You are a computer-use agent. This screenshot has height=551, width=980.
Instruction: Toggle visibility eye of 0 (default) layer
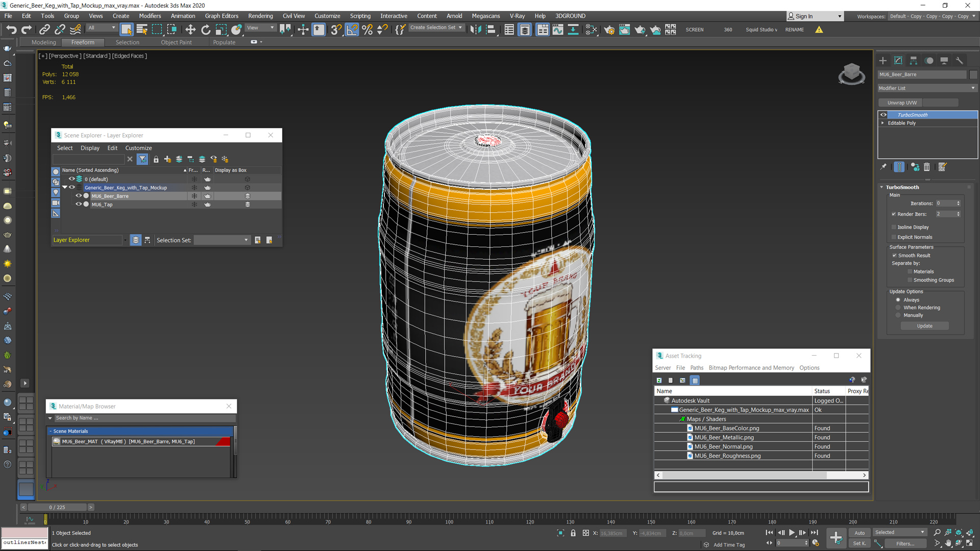pos(72,179)
